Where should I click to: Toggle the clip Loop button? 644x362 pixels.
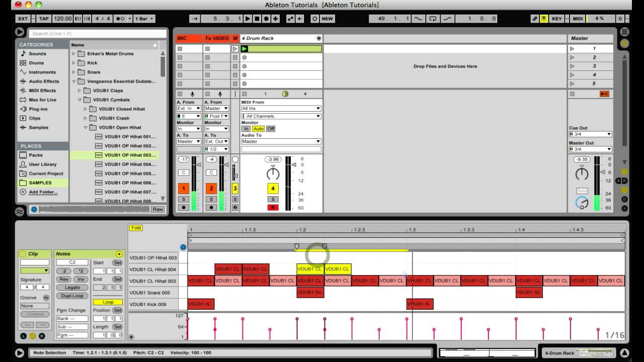click(108, 302)
